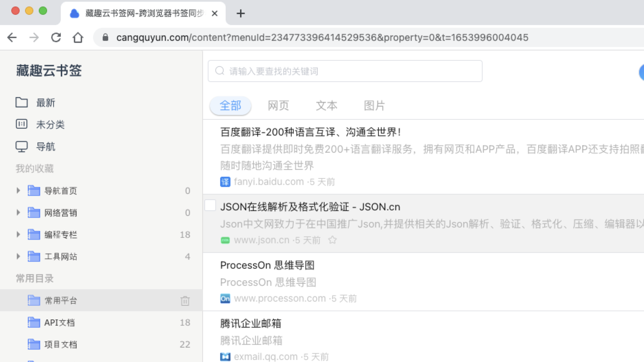Star the JSON.cn bookmark
The width and height of the screenshot is (644, 362).
[x=332, y=240]
